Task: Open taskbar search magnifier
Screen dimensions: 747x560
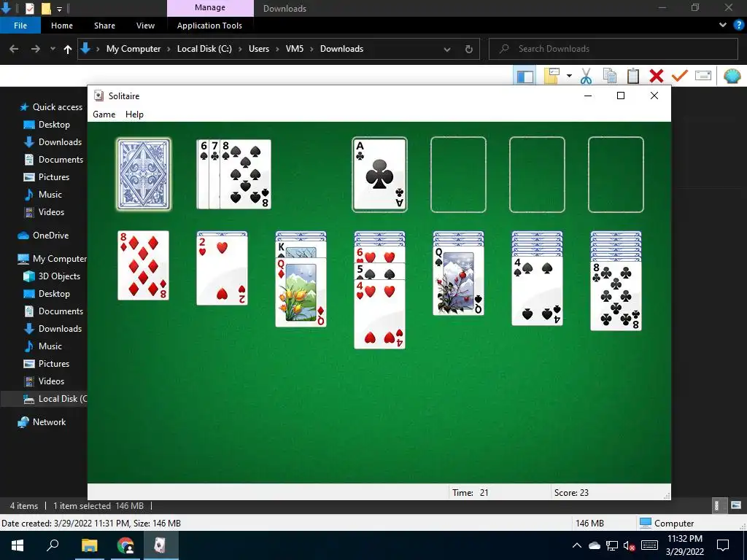Action: pos(53,545)
